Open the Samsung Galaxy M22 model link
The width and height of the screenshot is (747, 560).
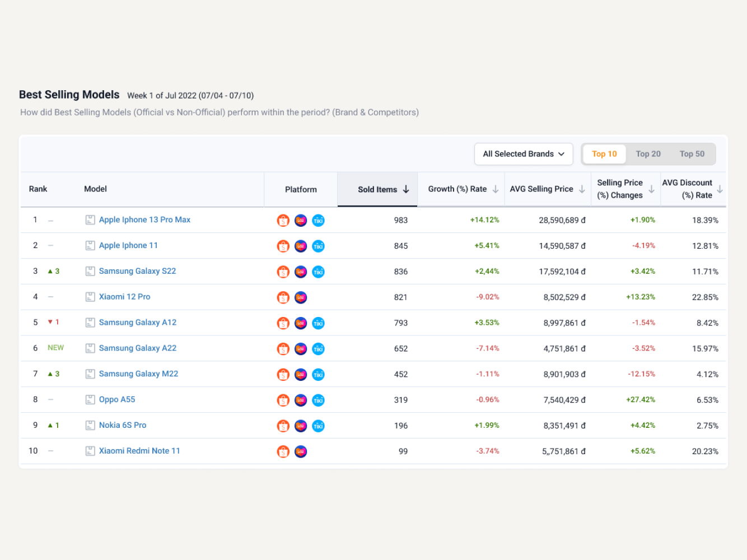point(138,374)
